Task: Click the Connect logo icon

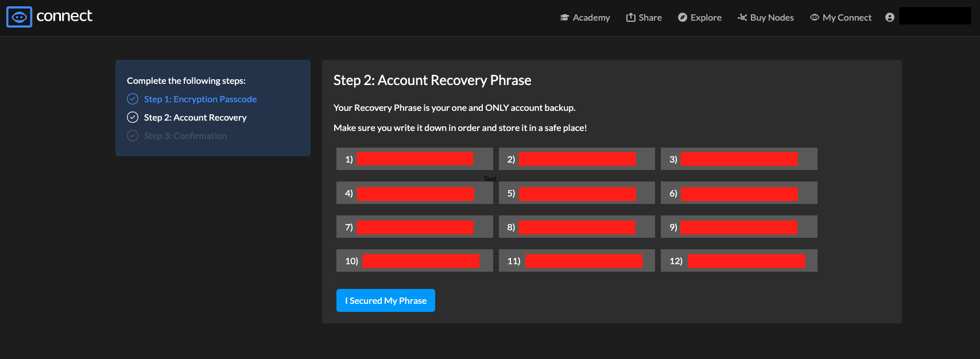Action: [19, 17]
